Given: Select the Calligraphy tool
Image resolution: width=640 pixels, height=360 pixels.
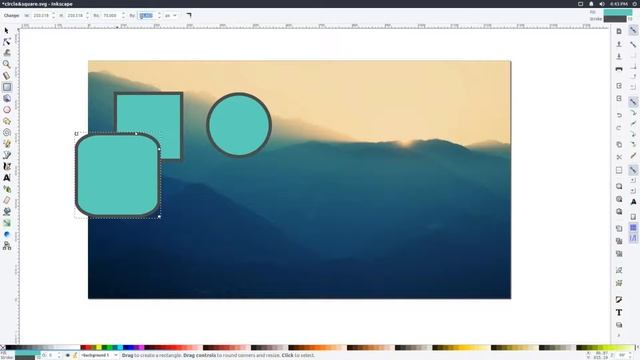Looking at the screenshot, I should 7,167.
